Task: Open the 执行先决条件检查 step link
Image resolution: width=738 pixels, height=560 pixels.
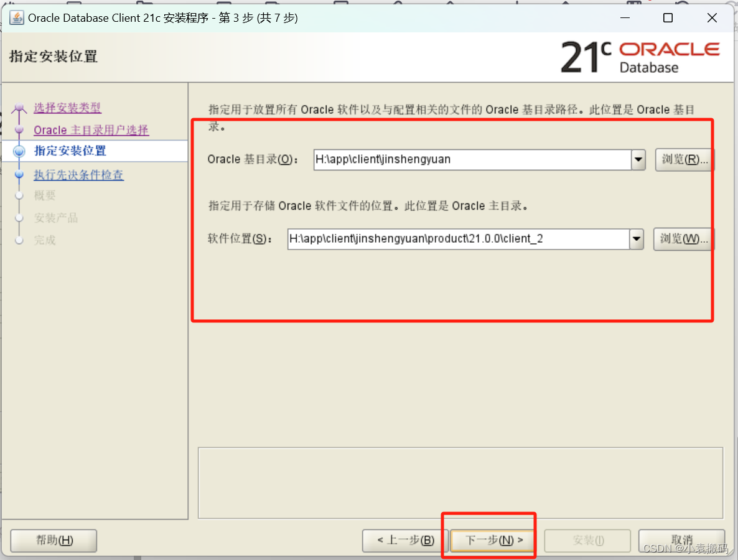Action: point(78,175)
